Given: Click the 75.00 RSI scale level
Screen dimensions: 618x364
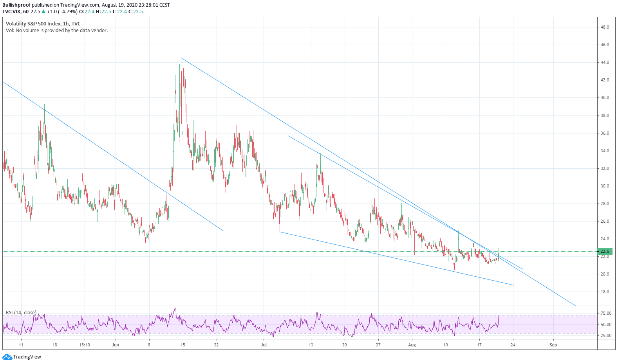Looking at the screenshot, I should click(606, 313).
